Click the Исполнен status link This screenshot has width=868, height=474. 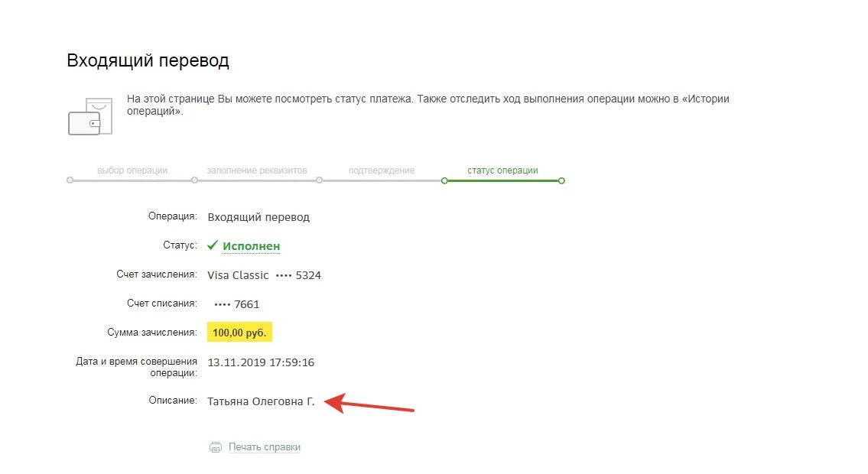252,246
